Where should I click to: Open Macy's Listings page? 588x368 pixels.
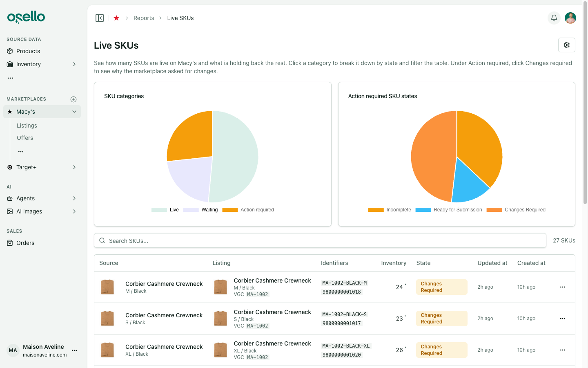27,126
